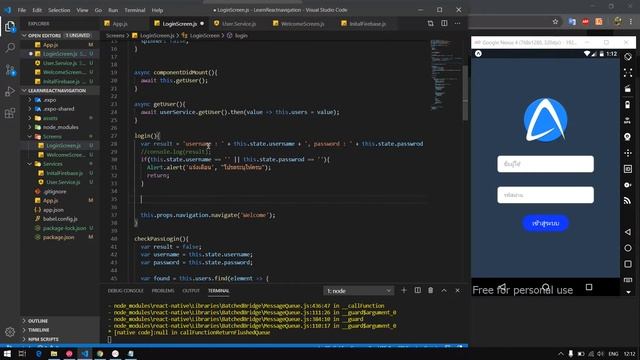
Task: Tap Android recents square in emulator screen
Action: 589,287
